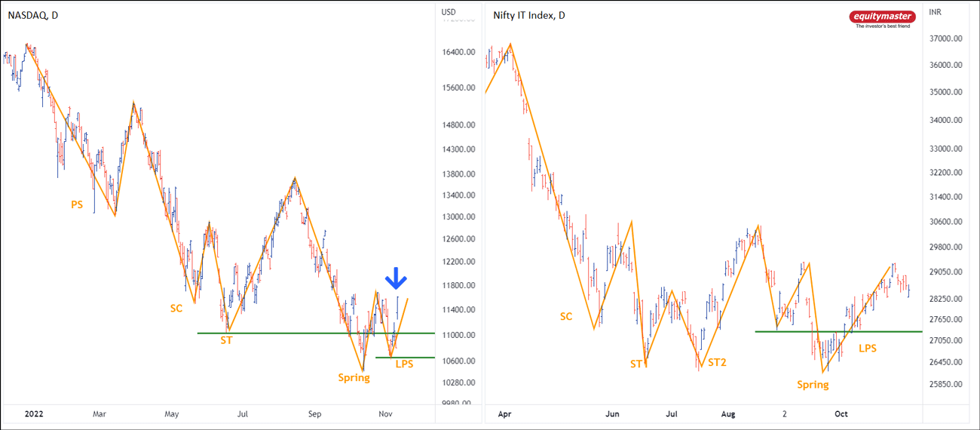
Task: Click the 25850.00 price level
Action: click(947, 385)
